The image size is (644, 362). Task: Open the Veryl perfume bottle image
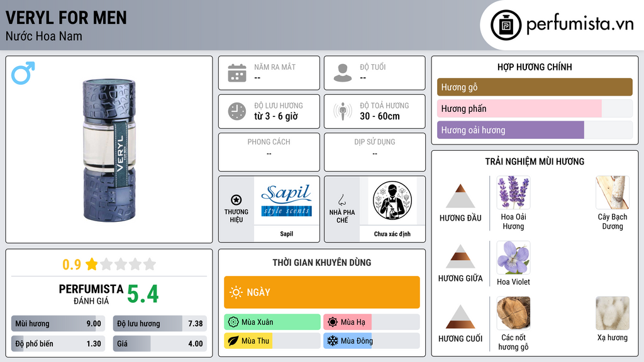[109, 150]
